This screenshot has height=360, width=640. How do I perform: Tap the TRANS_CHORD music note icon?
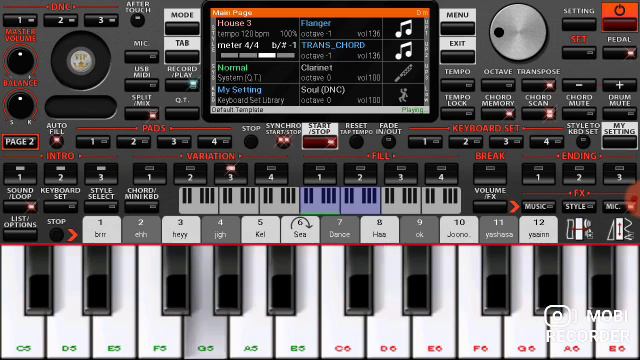[403, 51]
